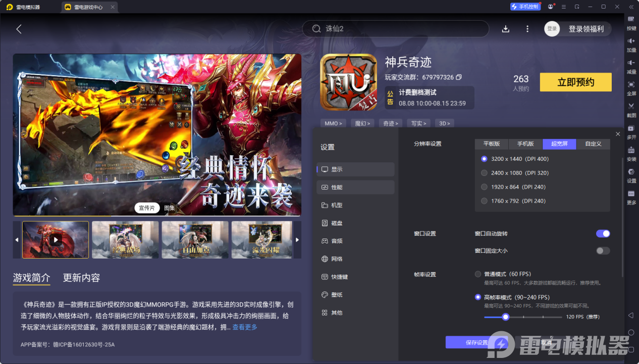This screenshot has width=639, height=364.
Task: Install an APK via the 安装 icon
Action: pos(631,153)
